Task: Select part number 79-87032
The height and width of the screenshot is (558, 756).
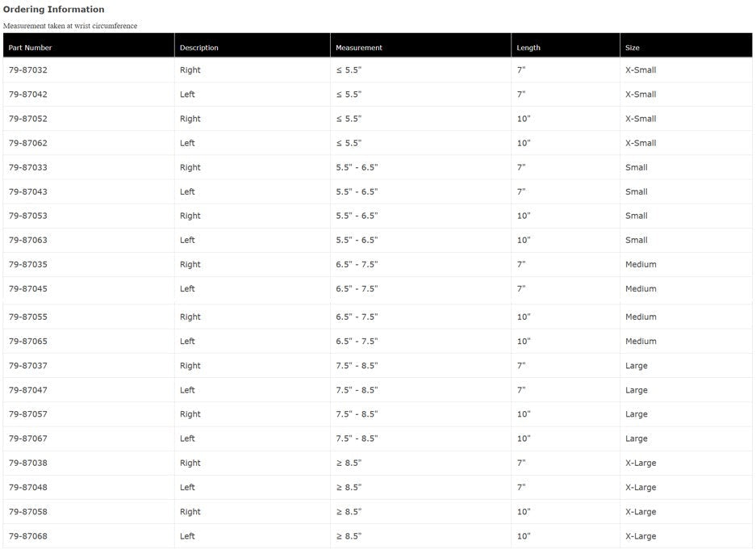Action: 28,70
